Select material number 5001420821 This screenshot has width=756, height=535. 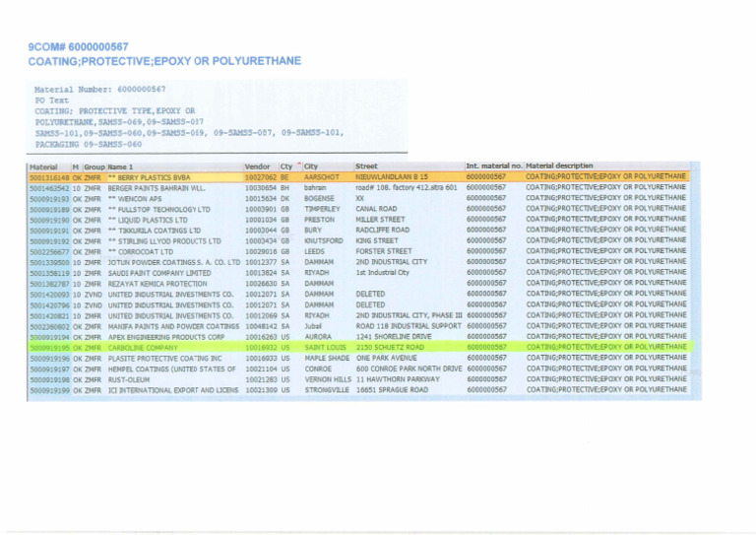[49, 316]
